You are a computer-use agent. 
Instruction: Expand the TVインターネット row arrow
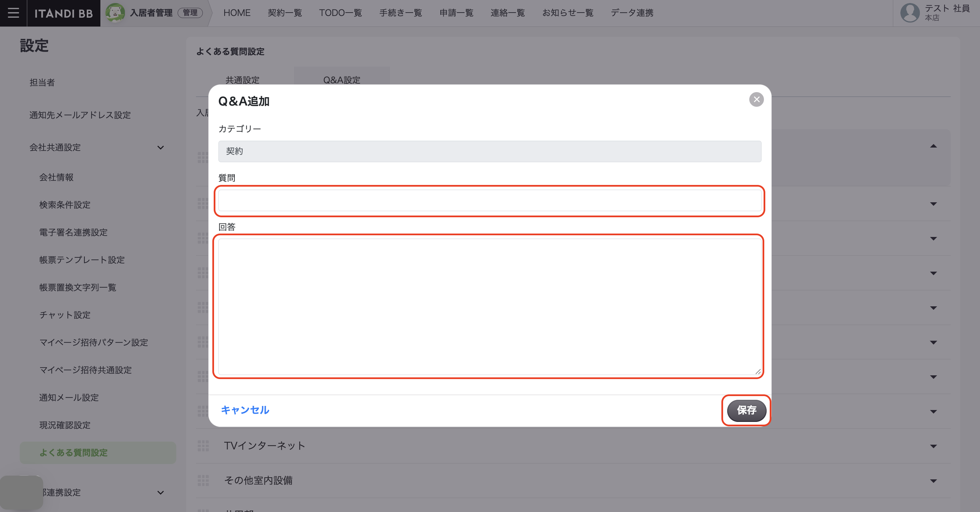[933, 446]
